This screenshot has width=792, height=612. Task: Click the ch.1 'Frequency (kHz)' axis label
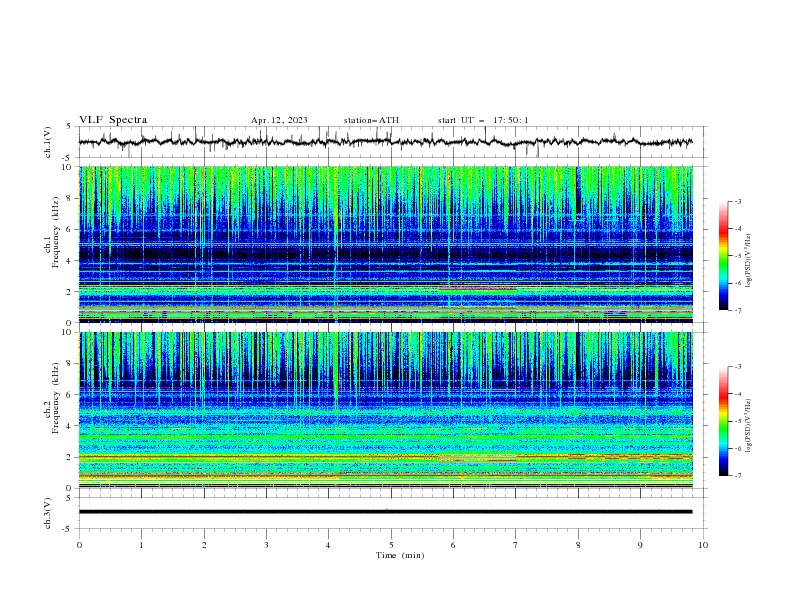tap(56, 230)
